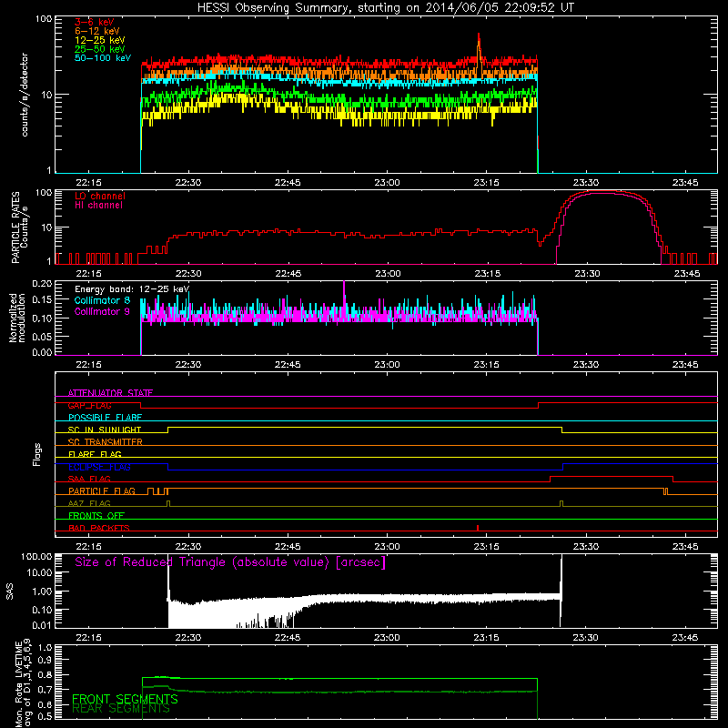This screenshot has height=728, width=728.
Task: Click the LO channel legend label
Action: click(x=100, y=196)
